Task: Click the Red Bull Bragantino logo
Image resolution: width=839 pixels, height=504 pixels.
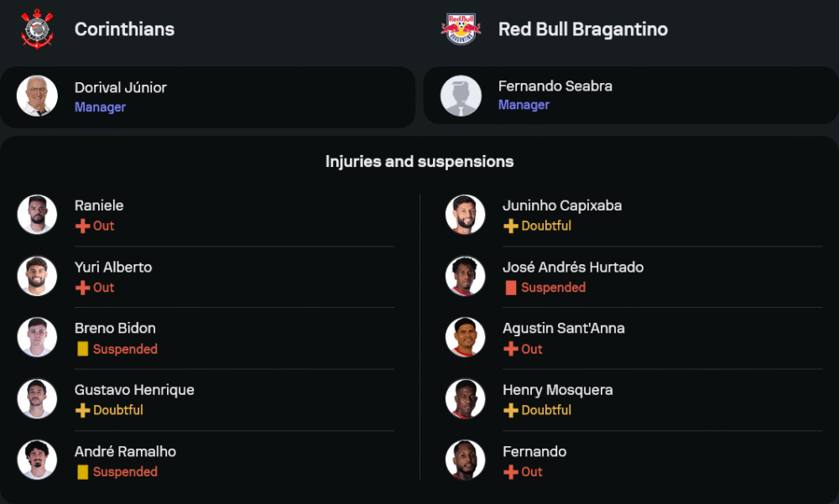Action: tap(461, 29)
